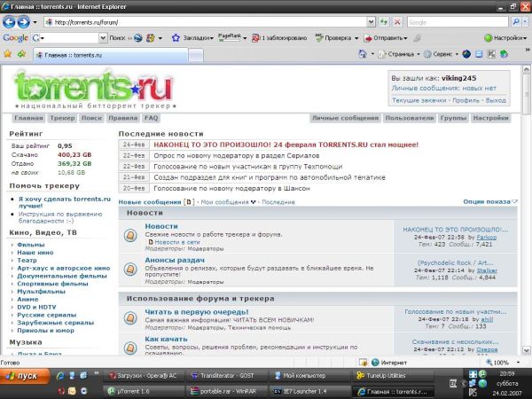Click the address bar URL field
This screenshot has height=399, width=532.
point(222,21)
